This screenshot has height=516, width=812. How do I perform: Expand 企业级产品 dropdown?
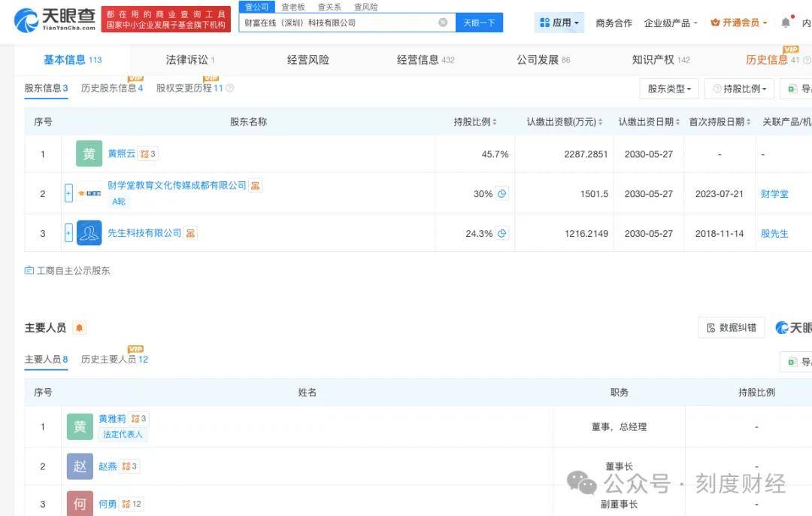click(671, 23)
